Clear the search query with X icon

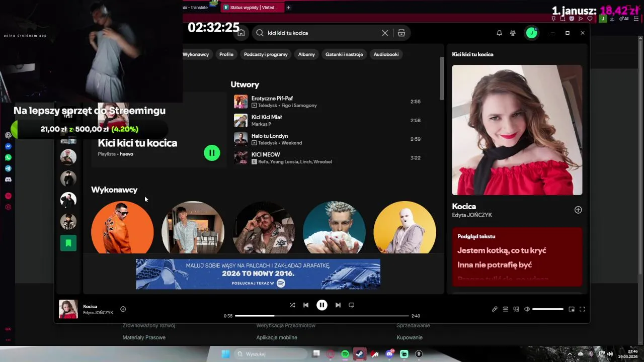[385, 33]
